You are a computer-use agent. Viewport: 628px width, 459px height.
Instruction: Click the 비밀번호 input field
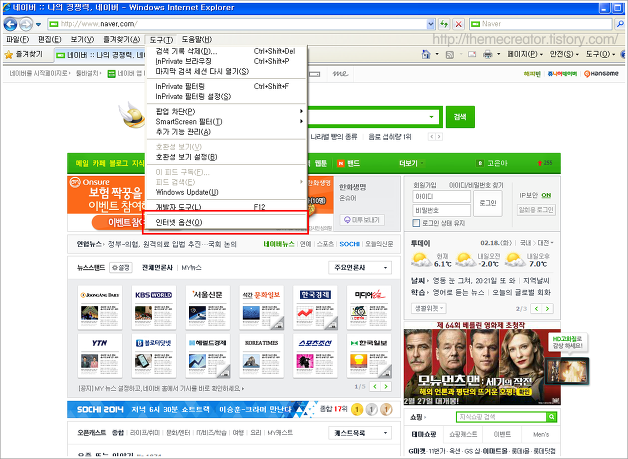coord(441,210)
